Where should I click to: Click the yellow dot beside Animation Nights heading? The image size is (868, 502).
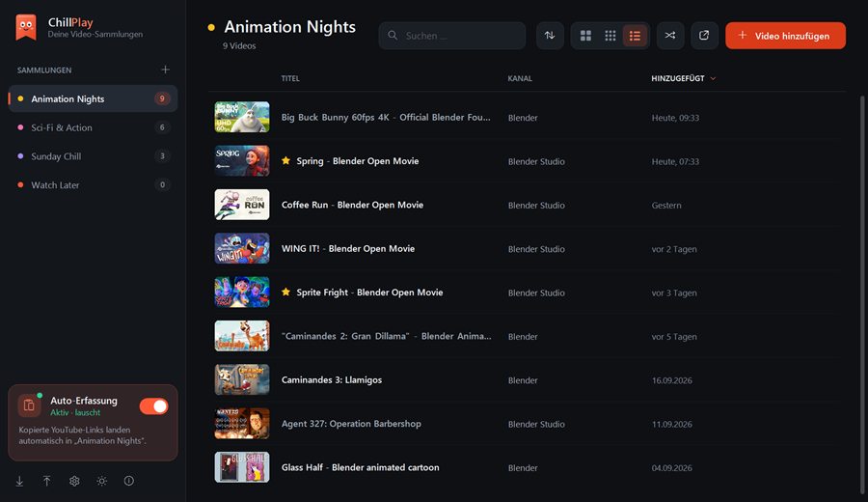211,27
